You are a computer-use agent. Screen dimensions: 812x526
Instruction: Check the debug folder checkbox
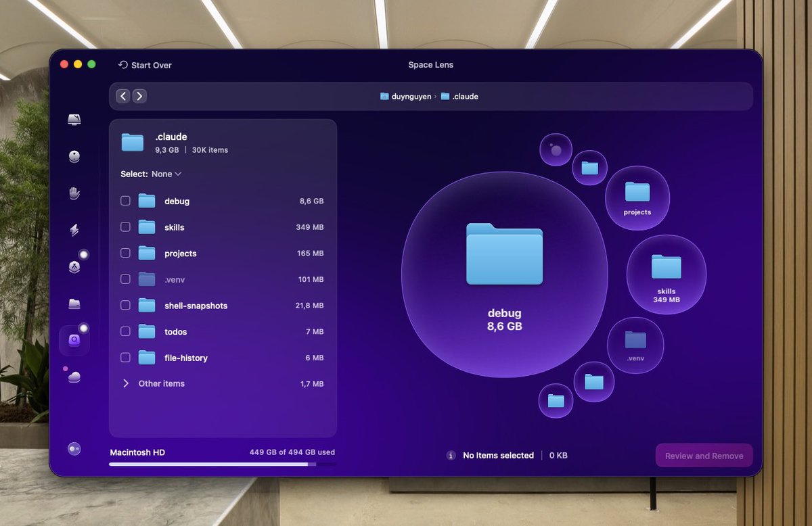[x=125, y=201]
